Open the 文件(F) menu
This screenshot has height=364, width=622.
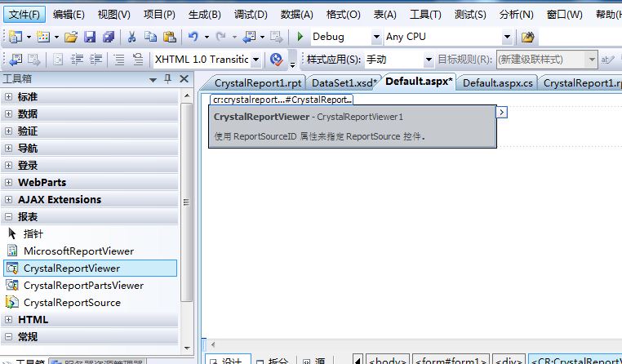(x=24, y=15)
